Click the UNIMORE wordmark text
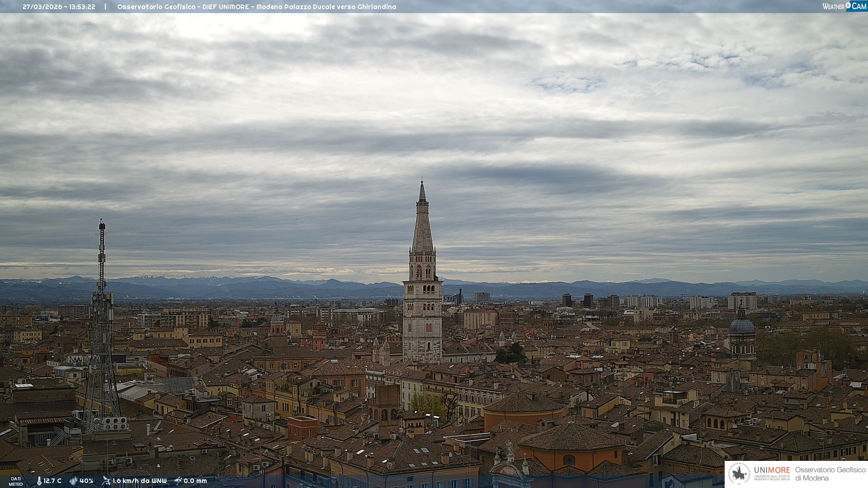 click(x=772, y=470)
